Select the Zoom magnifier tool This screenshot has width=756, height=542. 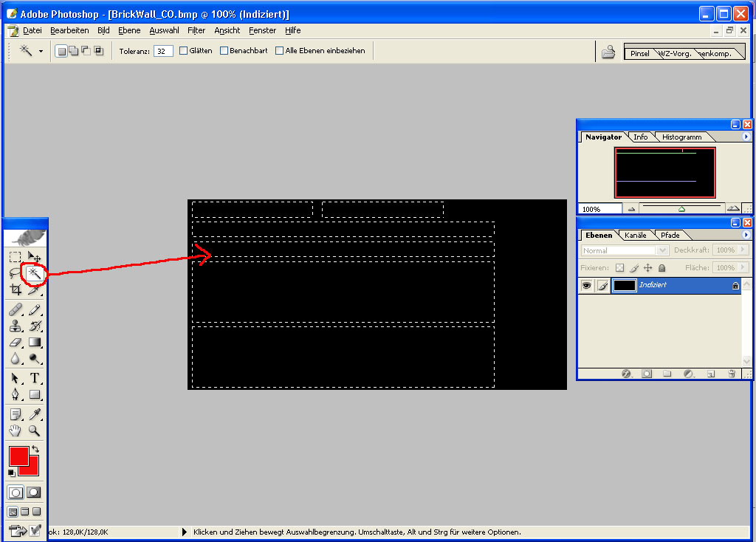pyautogui.click(x=34, y=430)
